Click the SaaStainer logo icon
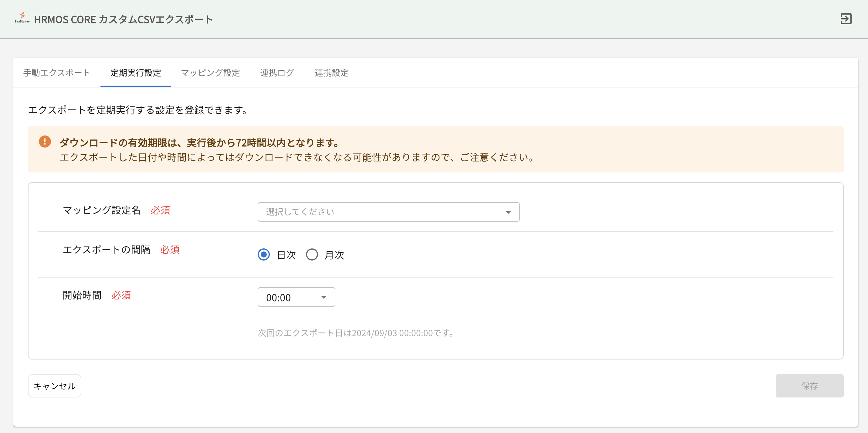The height and width of the screenshot is (433, 868). (22, 19)
